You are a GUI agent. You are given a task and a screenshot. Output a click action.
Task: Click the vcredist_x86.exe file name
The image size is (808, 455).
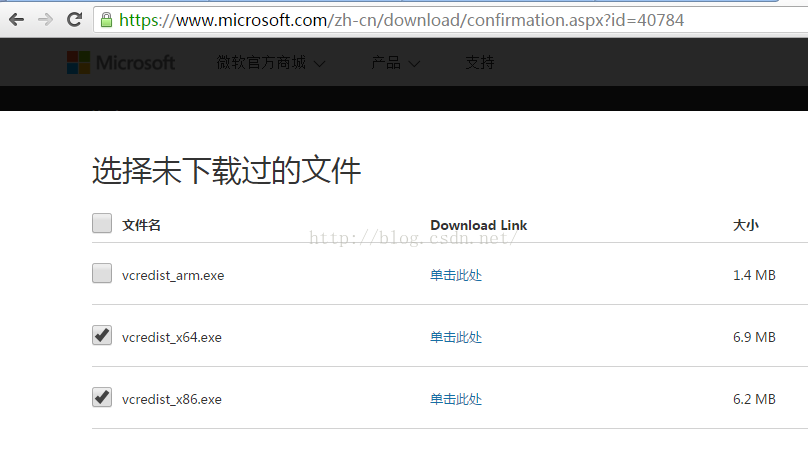click(172, 399)
